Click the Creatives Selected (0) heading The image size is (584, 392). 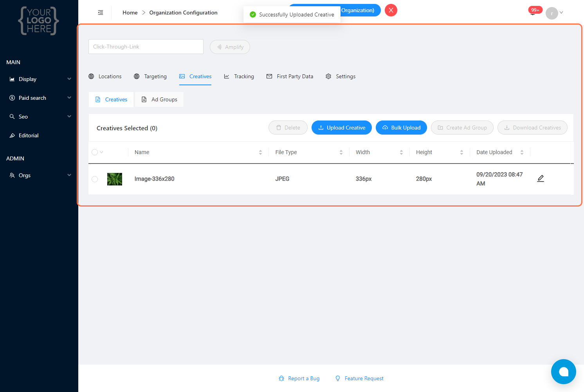127,128
